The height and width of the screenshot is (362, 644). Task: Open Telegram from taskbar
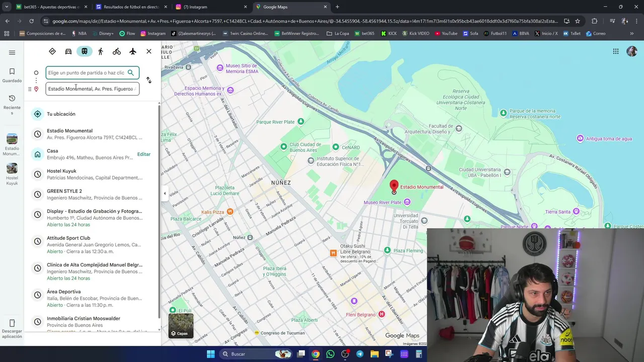point(360,354)
